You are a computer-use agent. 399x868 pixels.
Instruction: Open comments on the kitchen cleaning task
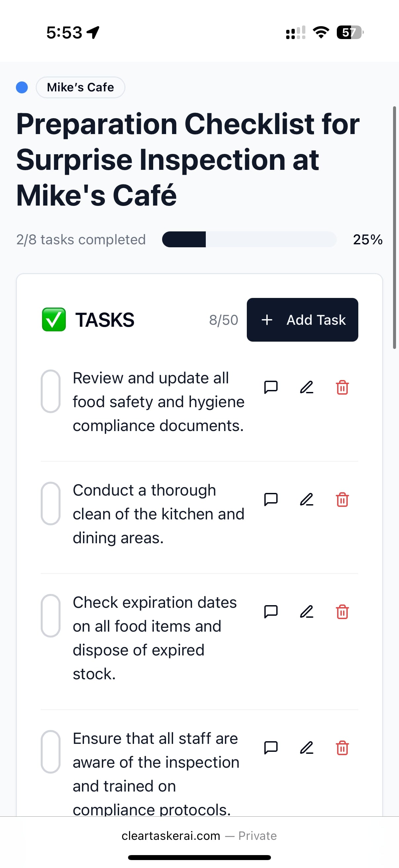(271, 500)
